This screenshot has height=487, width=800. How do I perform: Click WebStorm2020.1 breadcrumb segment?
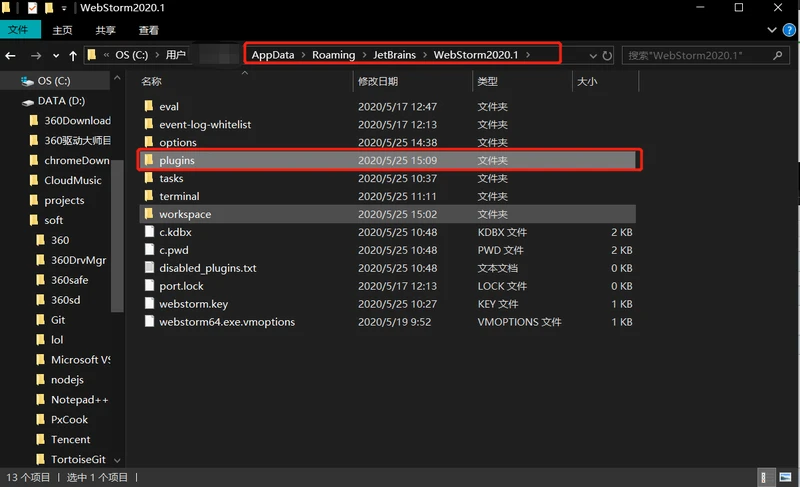tap(476, 55)
